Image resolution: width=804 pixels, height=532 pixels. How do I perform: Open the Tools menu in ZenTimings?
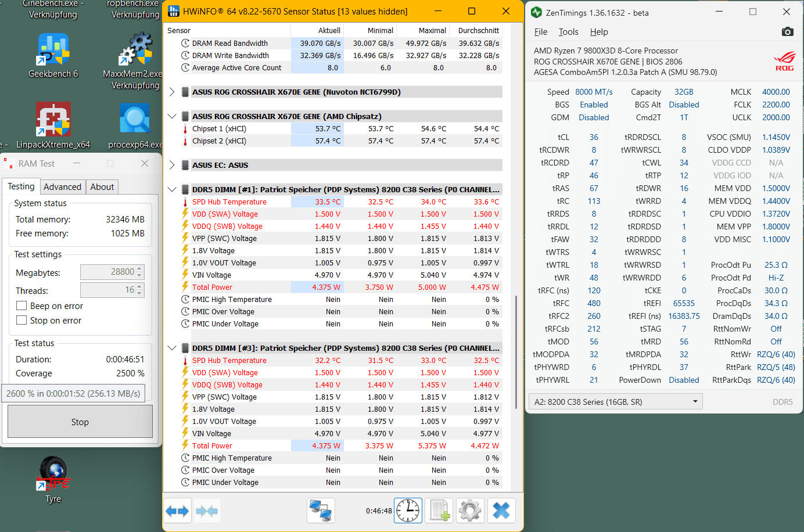point(569,32)
